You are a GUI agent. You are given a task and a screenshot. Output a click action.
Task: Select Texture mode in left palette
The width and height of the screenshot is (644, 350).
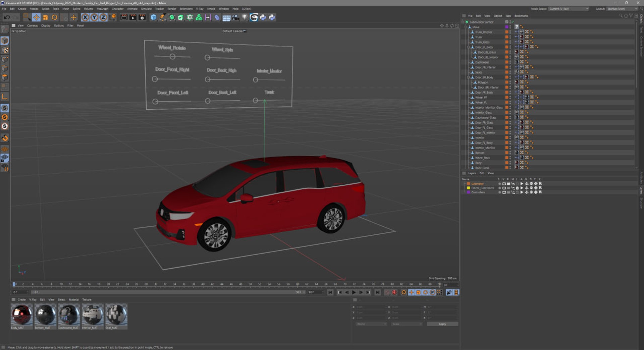5,50
